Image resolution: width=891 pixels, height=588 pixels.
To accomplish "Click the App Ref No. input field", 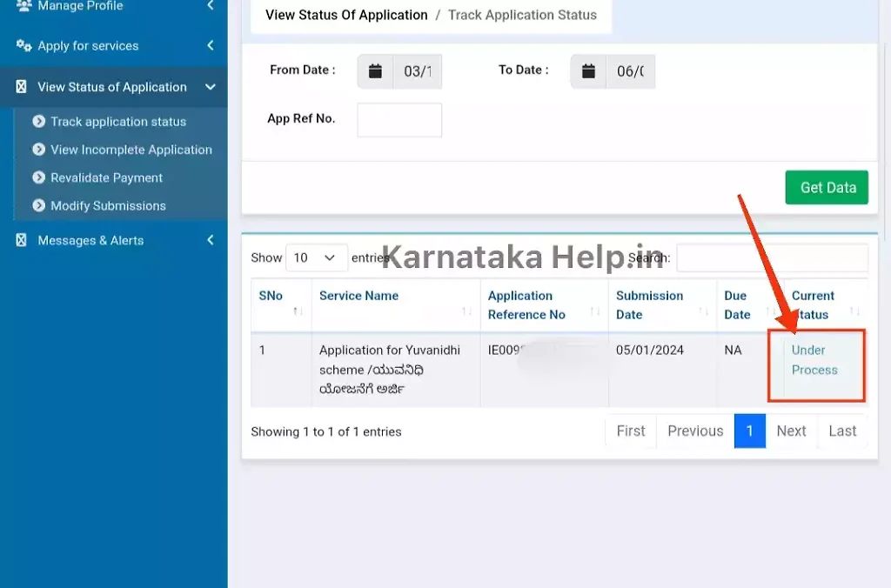I will 399,120.
